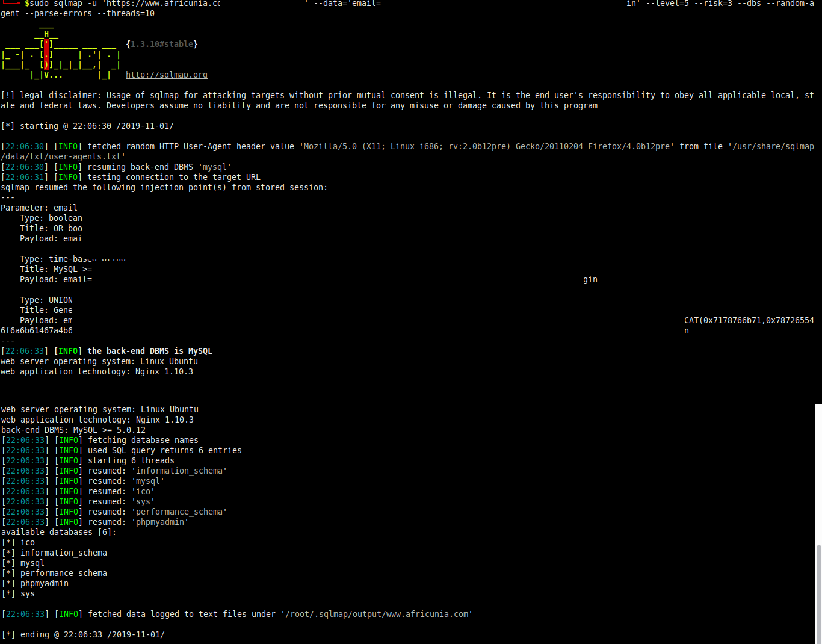Click the 'fetched data logged to text files' line
The height and width of the screenshot is (644, 822).
(237, 614)
